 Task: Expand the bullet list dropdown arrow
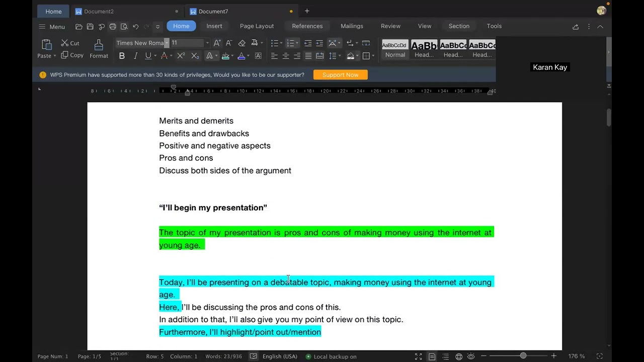pyautogui.click(x=282, y=43)
